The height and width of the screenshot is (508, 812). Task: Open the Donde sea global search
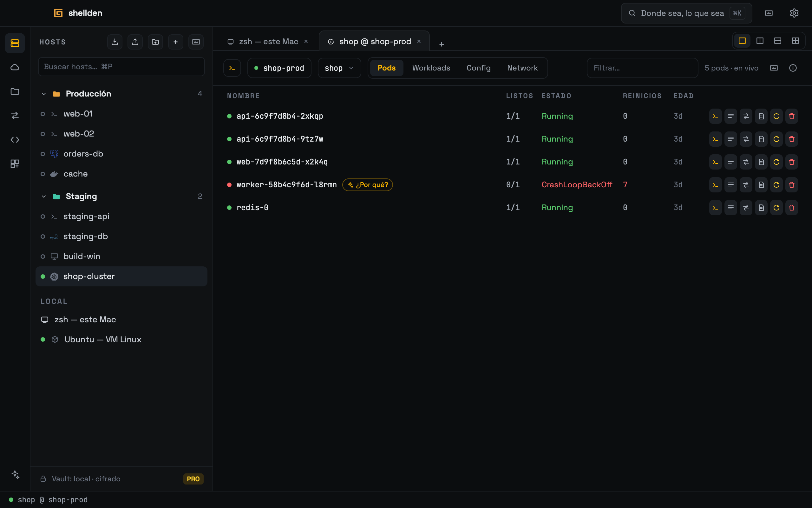click(x=686, y=13)
